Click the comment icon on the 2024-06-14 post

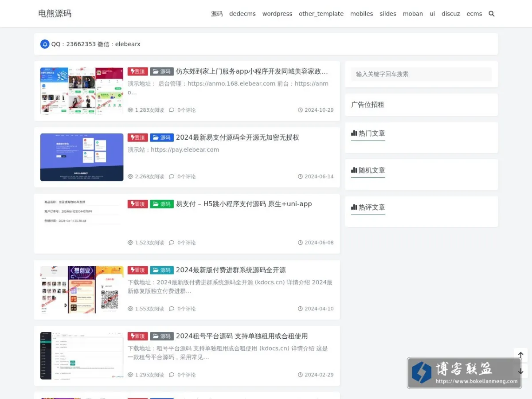[x=172, y=176]
